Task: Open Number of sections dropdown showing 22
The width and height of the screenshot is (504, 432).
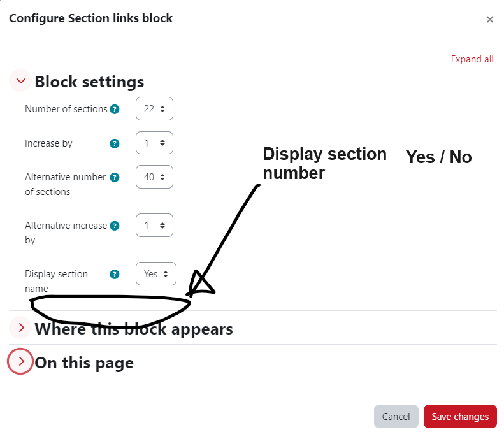Action: click(154, 109)
